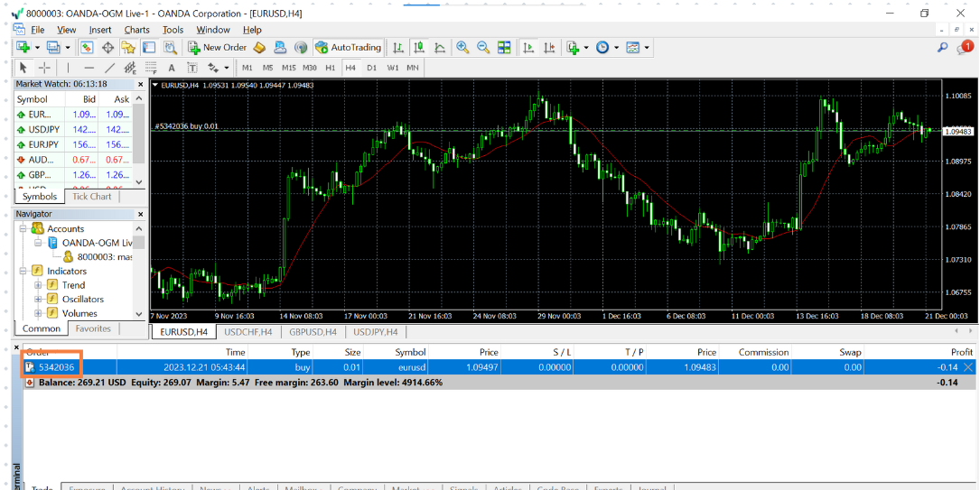Open the Strategy Tester magnifier icon
Screen dimensions: 980x490
(170, 48)
